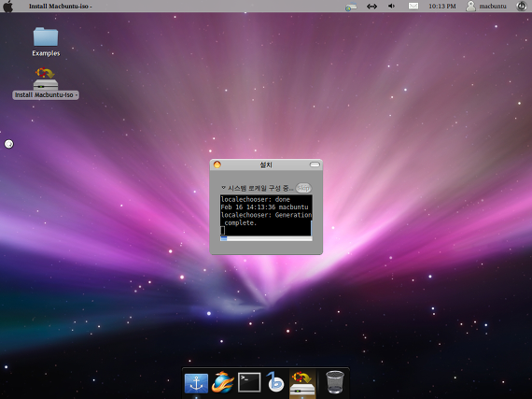Click the 'Install Macbuntu-iso -' window title in menu bar

click(60, 7)
